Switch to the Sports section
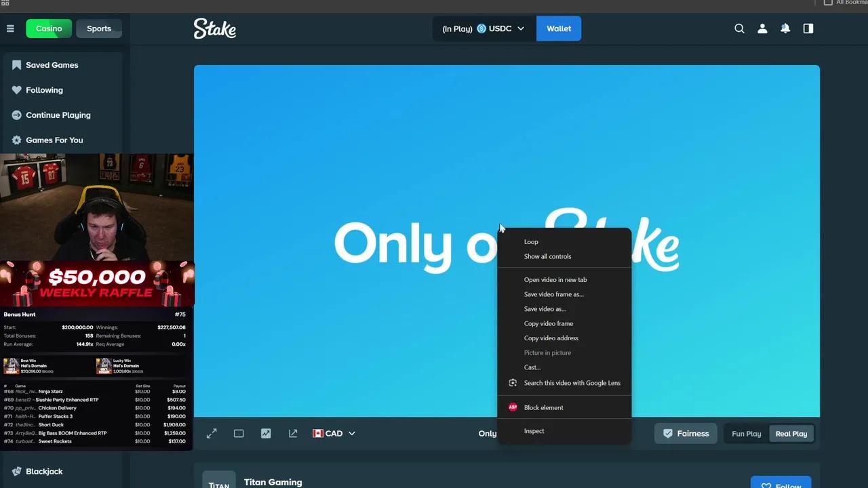868x488 pixels. click(x=99, y=28)
